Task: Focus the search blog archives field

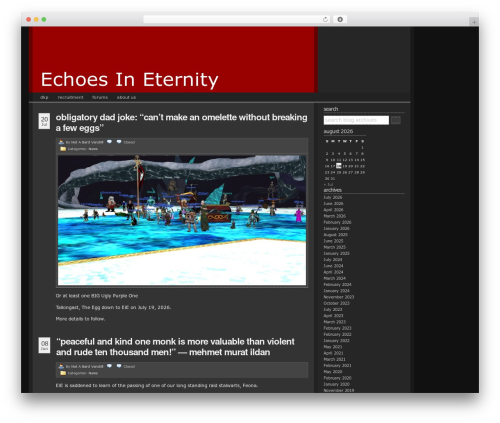Action: click(356, 120)
